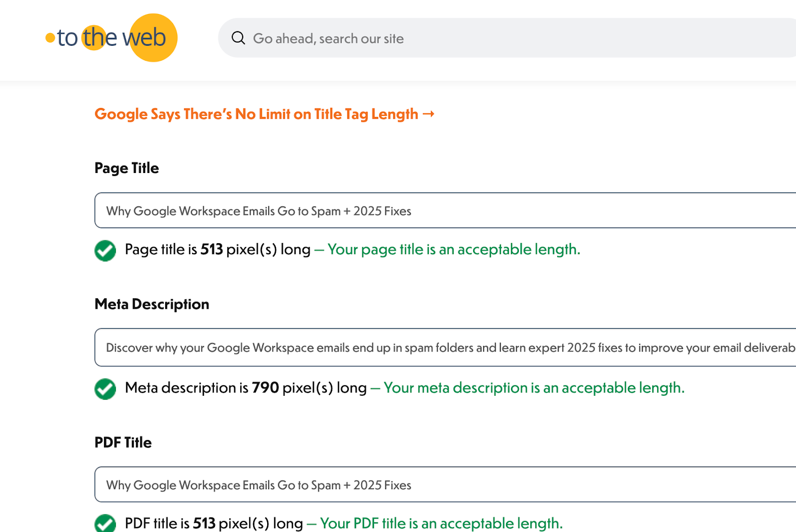Select the 'Meta Description' heading text

click(152, 304)
